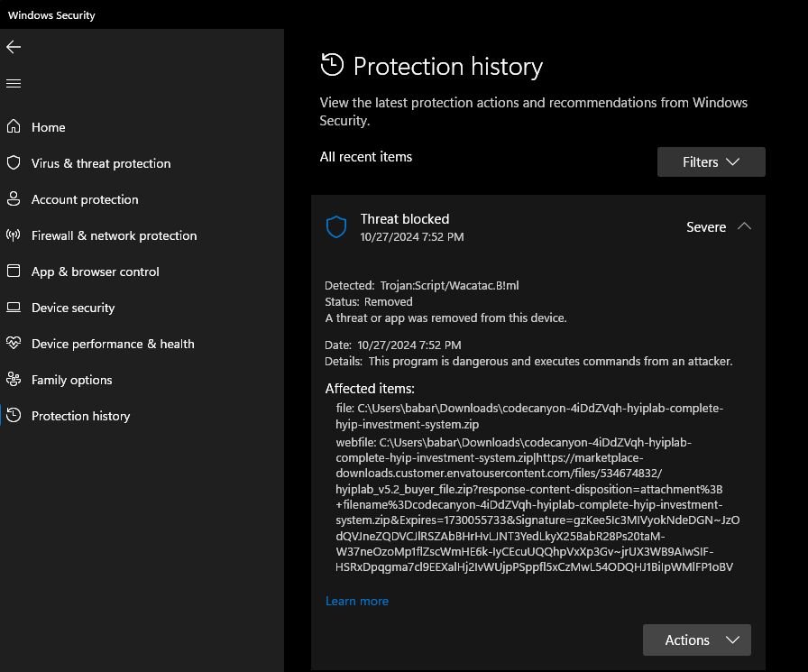The width and height of the screenshot is (808, 672).
Task: Click the Threat blocked entry title
Action: tap(405, 219)
